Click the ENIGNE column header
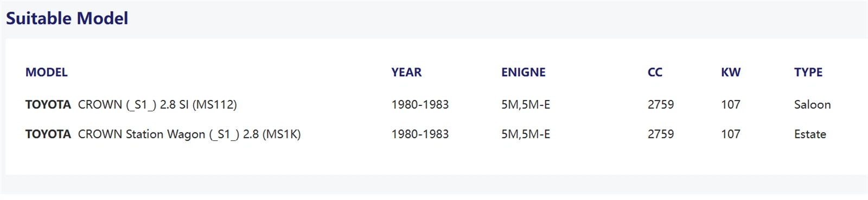The image size is (868, 200). coord(524,72)
